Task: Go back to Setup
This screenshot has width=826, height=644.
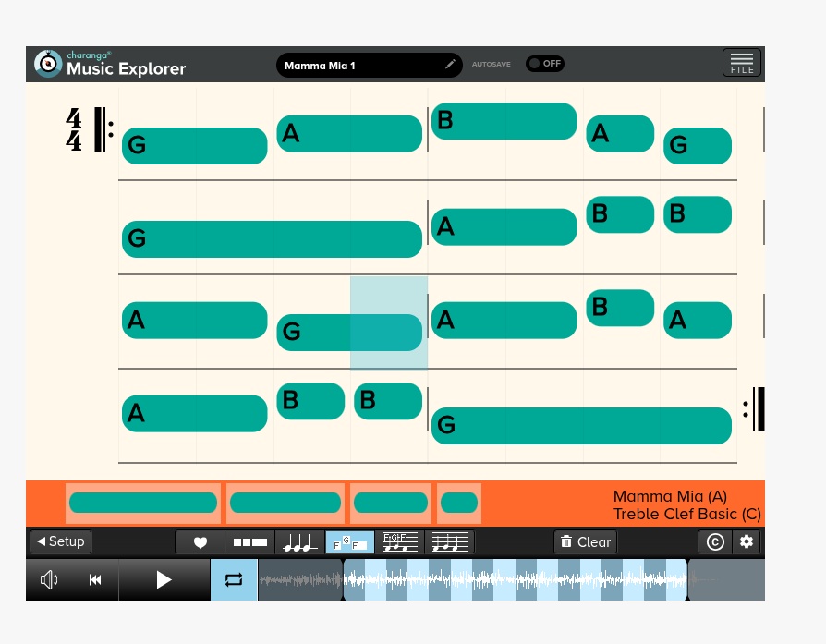Action: coord(60,541)
